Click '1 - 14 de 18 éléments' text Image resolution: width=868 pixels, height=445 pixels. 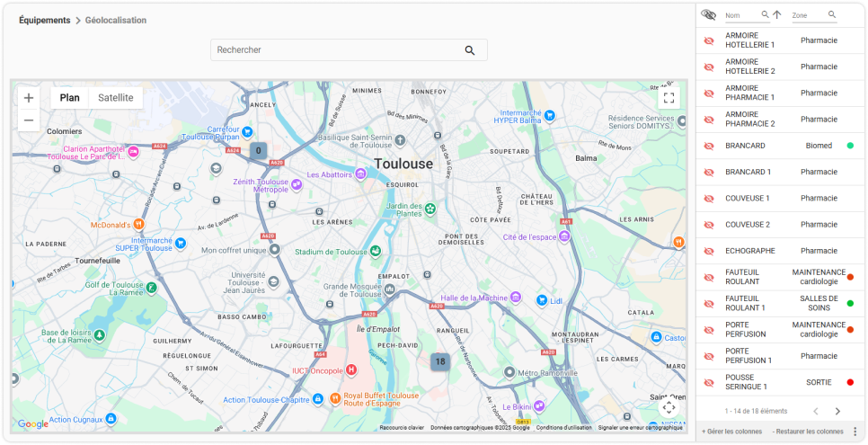click(x=756, y=411)
